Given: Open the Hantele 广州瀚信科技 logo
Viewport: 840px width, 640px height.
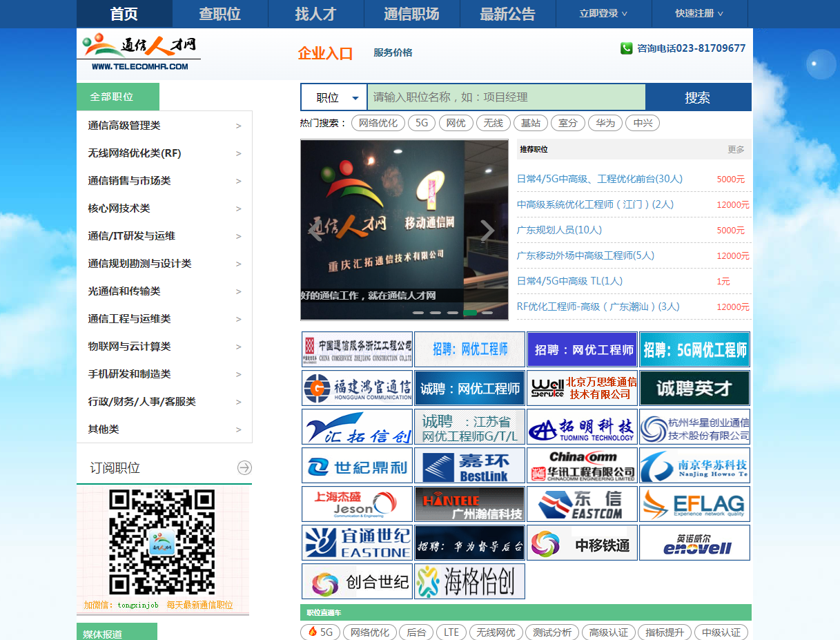Looking at the screenshot, I should coord(469,504).
